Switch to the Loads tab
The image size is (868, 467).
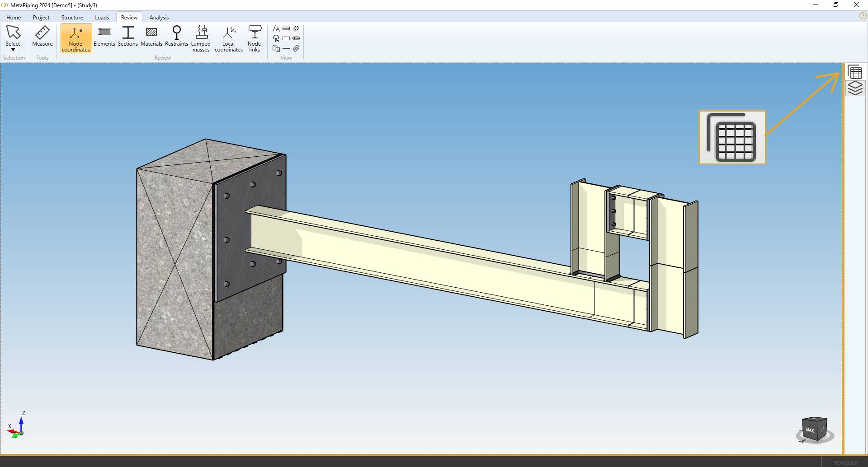pyautogui.click(x=102, y=17)
